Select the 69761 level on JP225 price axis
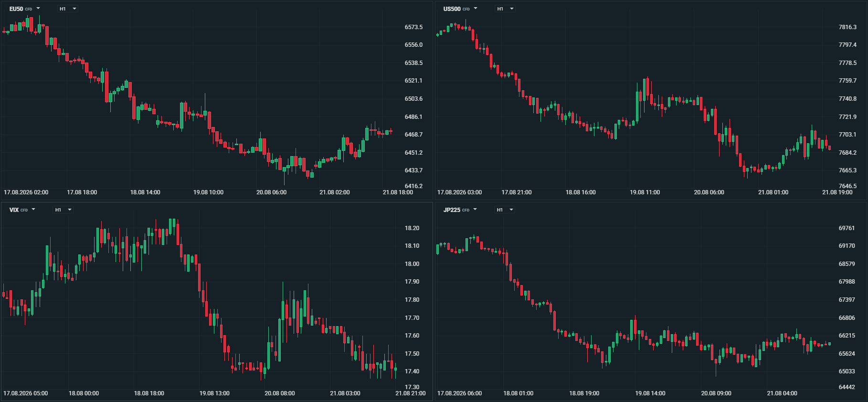 click(847, 228)
